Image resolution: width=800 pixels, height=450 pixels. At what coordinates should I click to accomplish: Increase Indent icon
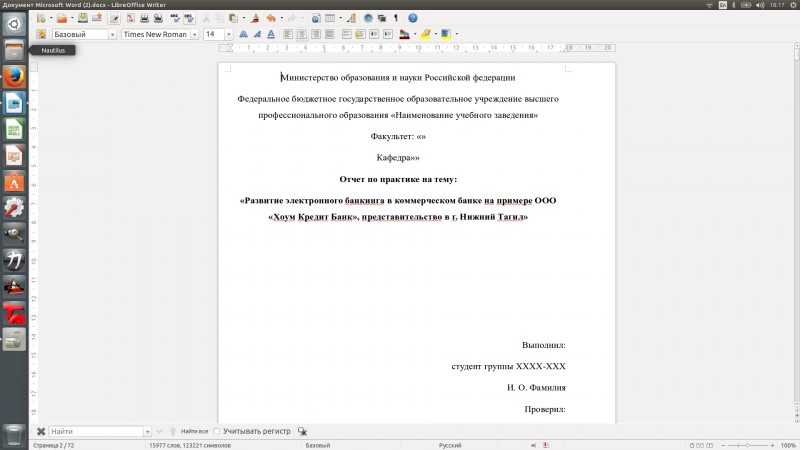point(388,34)
